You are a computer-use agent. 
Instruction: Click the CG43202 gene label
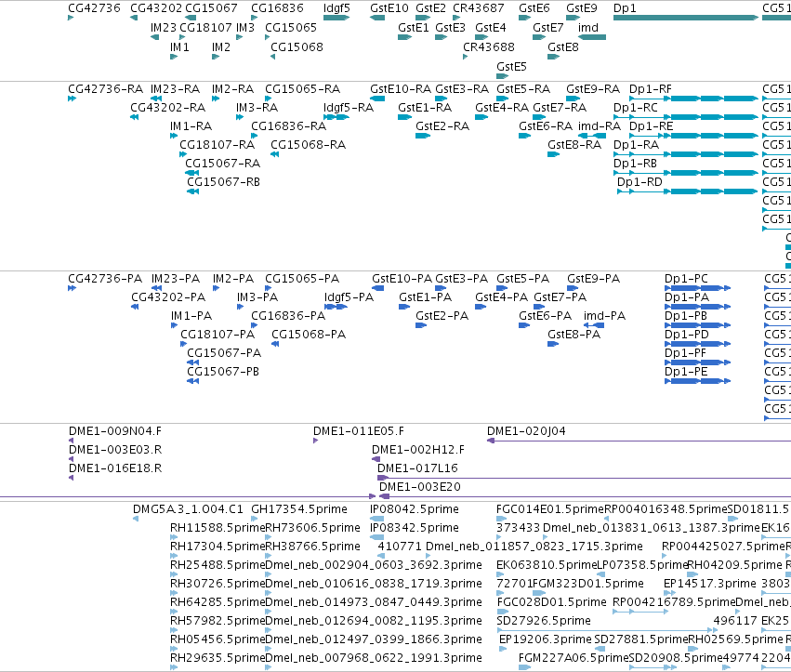click(x=156, y=8)
